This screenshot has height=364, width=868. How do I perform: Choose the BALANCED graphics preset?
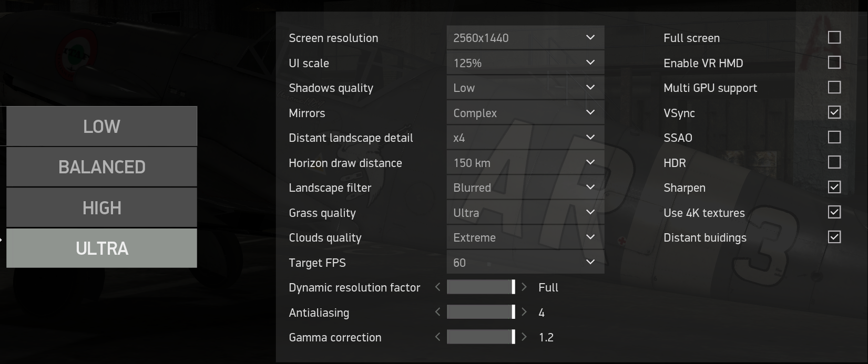point(101,167)
